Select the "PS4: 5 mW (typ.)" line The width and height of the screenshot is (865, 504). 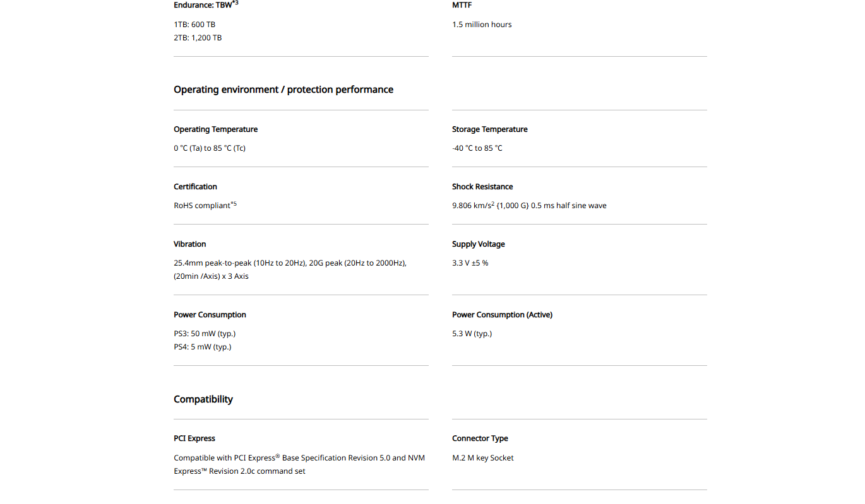tap(202, 347)
